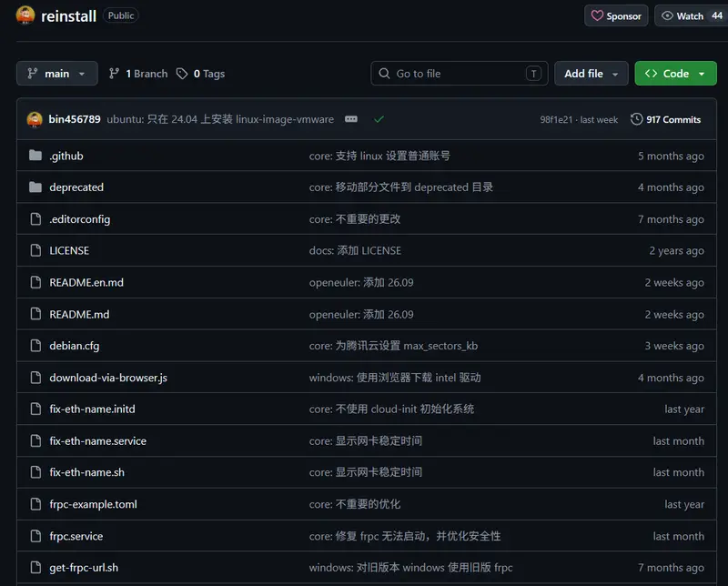Open latest commit message about linux-image-vmware
This screenshot has height=586, width=728.
coord(220,119)
